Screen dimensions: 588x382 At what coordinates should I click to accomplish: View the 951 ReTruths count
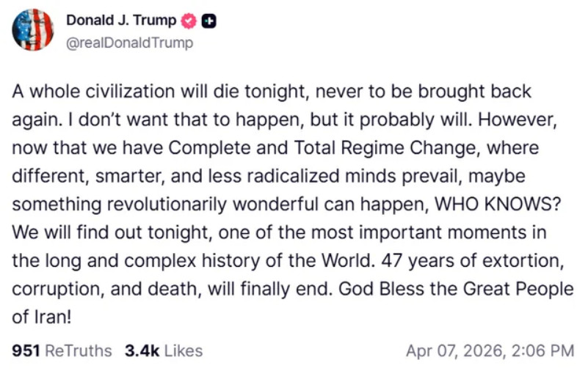click(x=26, y=350)
